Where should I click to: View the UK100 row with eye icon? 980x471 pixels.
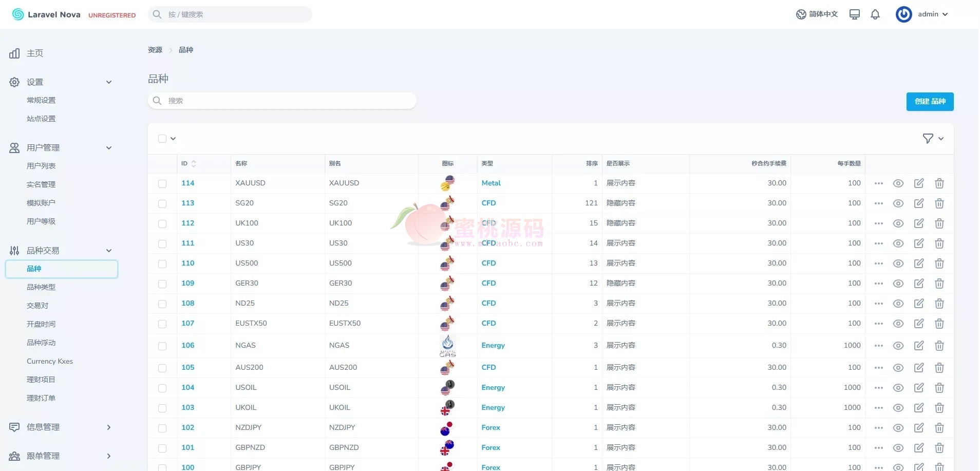[898, 223]
